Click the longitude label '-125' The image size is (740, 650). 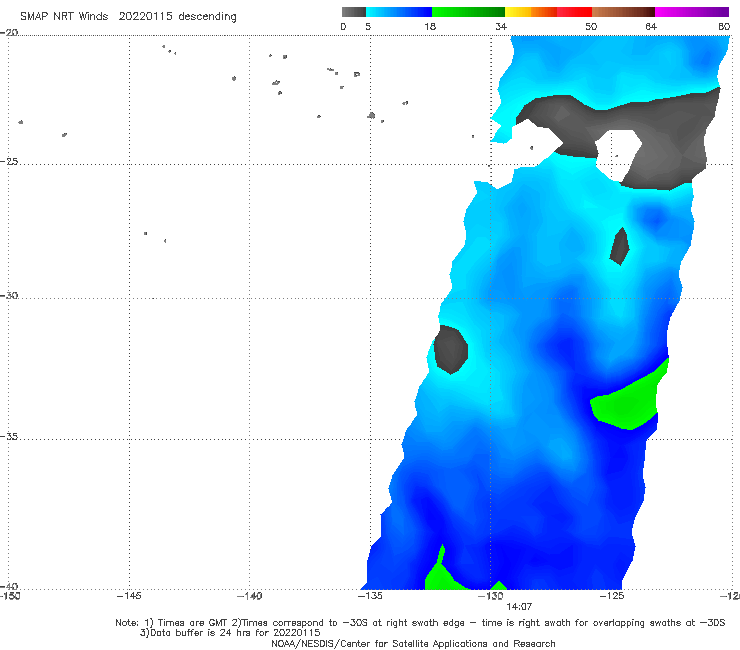(612, 596)
